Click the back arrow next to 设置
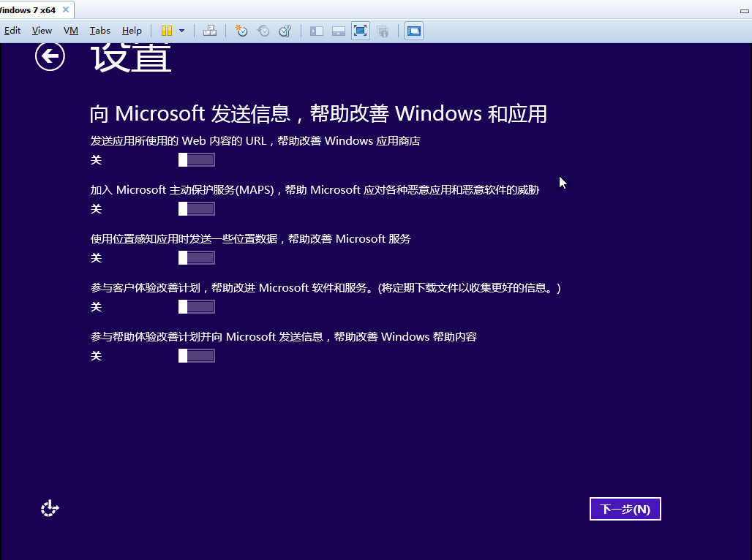This screenshot has height=560, width=752. point(50,56)
